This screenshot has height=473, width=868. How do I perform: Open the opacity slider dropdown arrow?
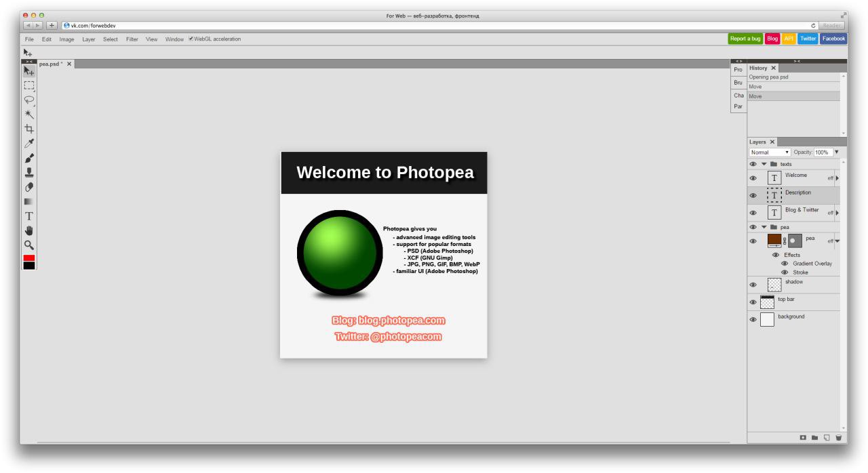(x=836, y=152)
